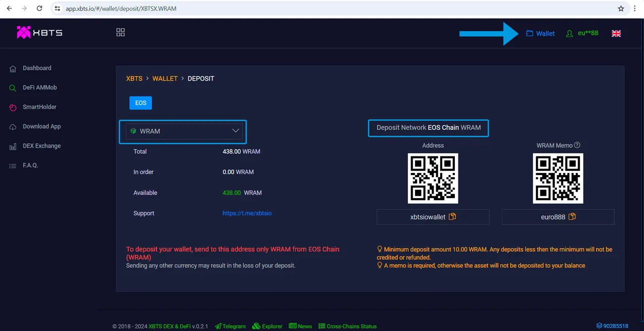Click the Download App cloud icon

pos(13,127)
